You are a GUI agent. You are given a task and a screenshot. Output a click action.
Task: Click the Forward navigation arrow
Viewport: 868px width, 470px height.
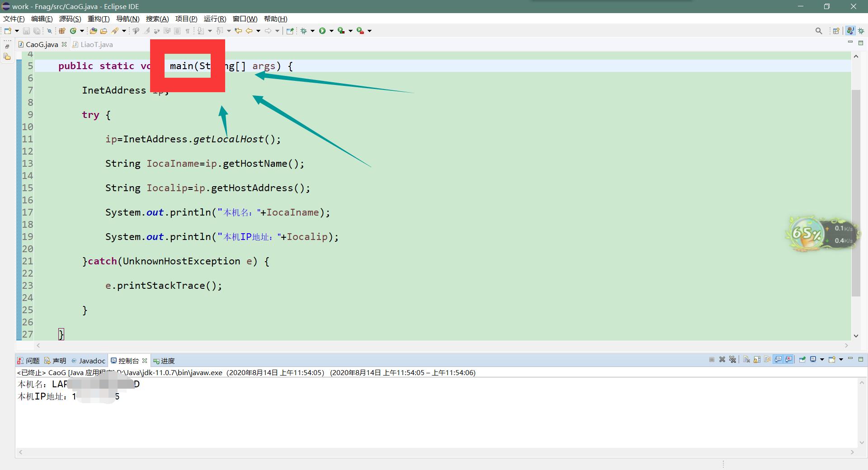click(x=268, y=31)
